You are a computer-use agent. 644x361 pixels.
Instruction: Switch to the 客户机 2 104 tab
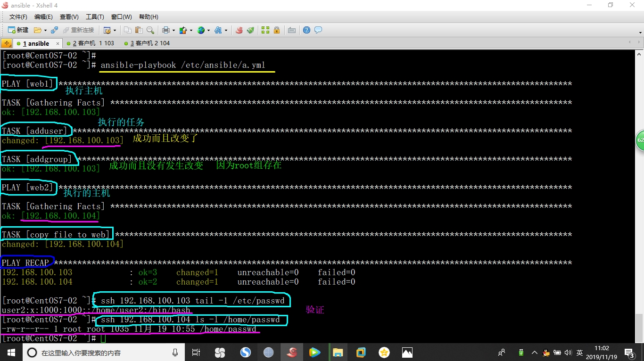pyautogui.click(x=147, y=43)
